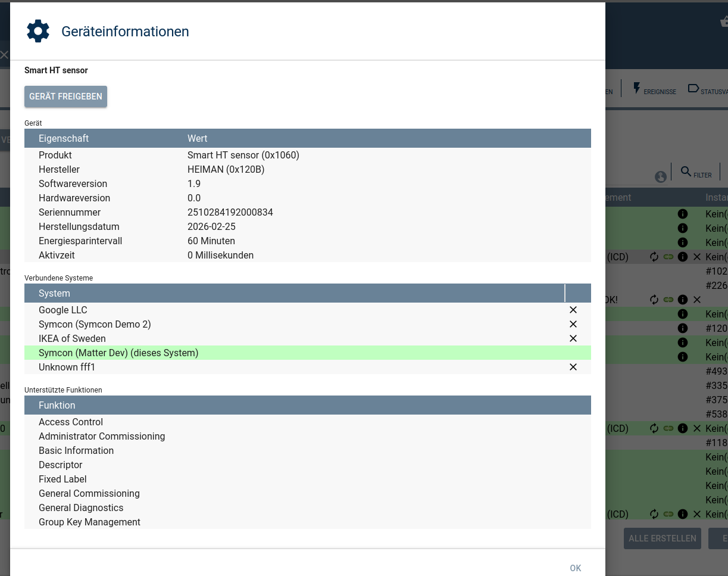Image resolution: width=728 pixels, height=576 pixels.
Task: Remove Symcon (Symcon Demo 2) system entry
Action: click(x=573, y=324)
